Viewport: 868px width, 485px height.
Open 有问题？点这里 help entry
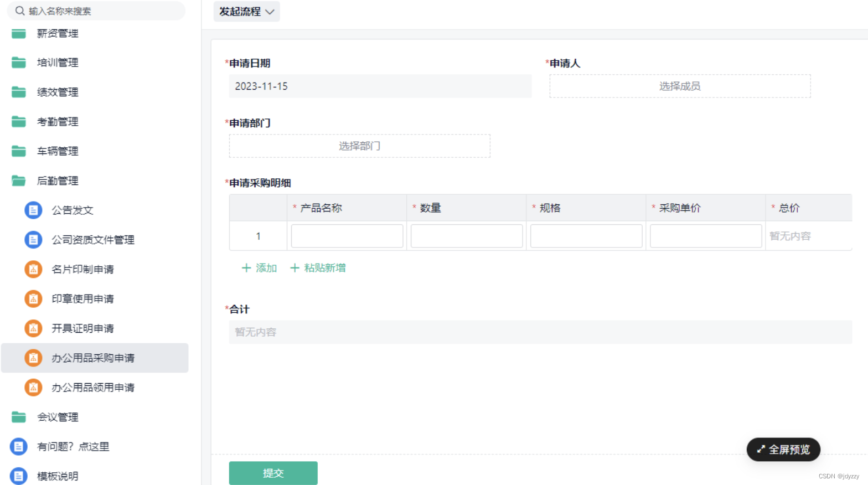(x=73, y=446)
